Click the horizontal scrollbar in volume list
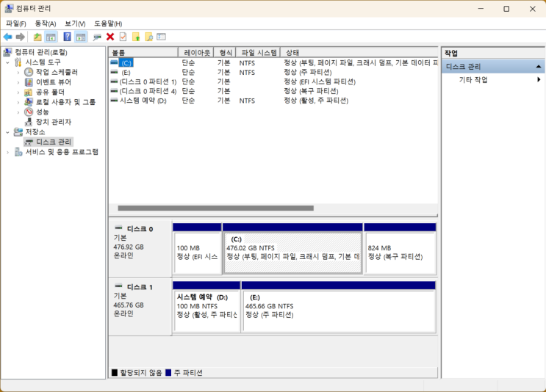This screenshot has height=392, width=546. point(215,208)
